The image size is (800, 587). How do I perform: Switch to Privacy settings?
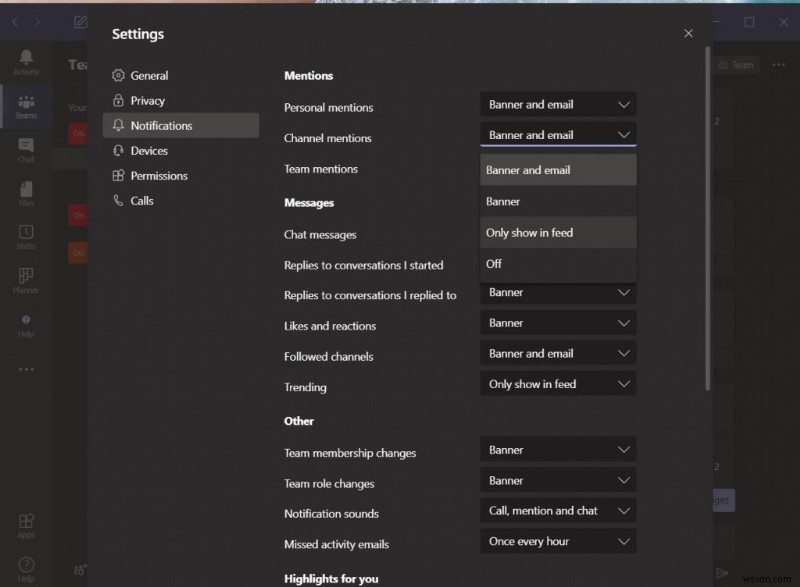click(x=149, y=100)
